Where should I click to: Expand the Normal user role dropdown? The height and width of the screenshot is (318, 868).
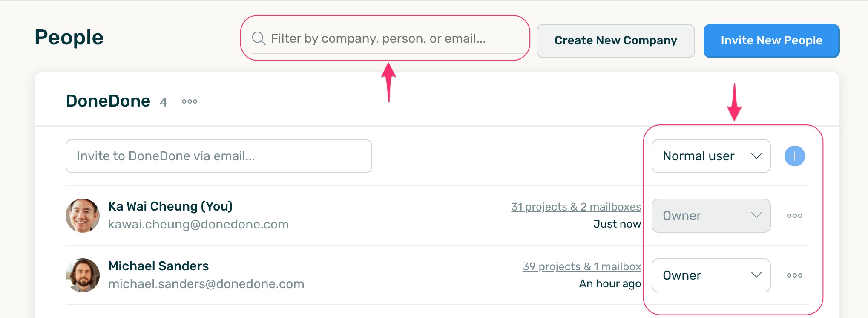[x=711, y=156]
